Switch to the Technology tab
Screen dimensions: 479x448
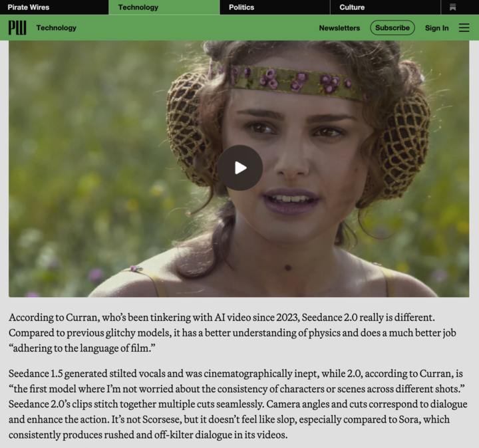pyautogui.click(x=164, y=7)
